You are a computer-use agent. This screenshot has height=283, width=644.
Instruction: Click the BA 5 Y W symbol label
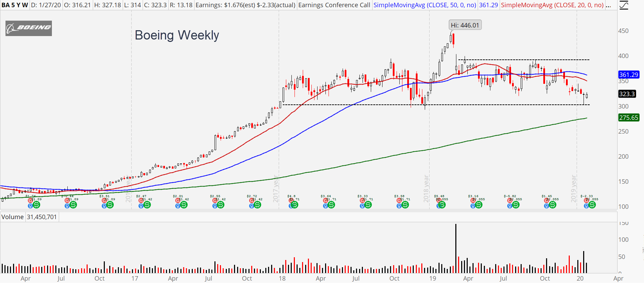pyautogui.click(x=15, y=5)
